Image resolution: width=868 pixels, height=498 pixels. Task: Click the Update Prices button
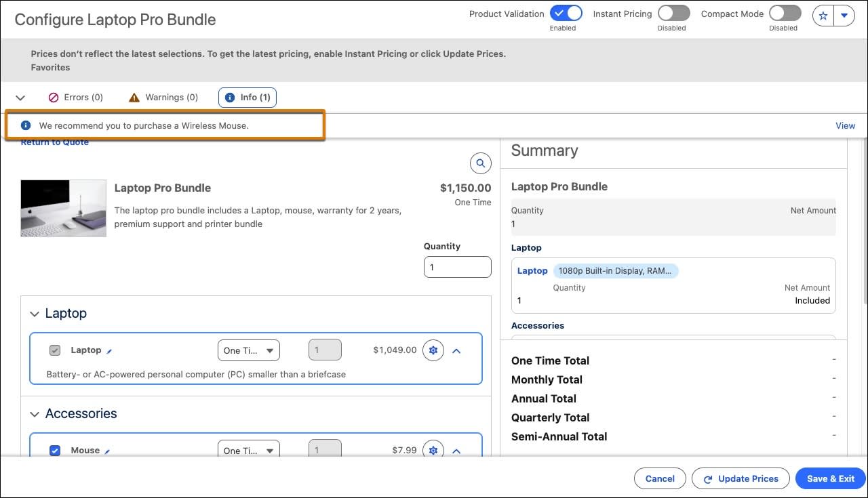click(x=741, y=478)
